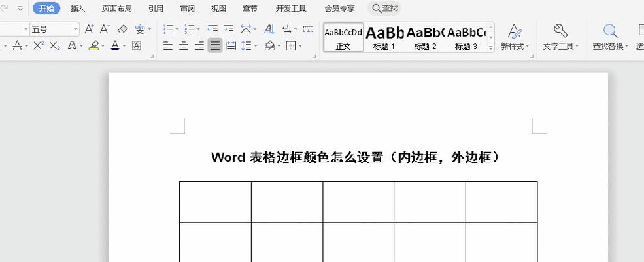
Task: Increase font size with A+ icon
Action: coord(89,29)
